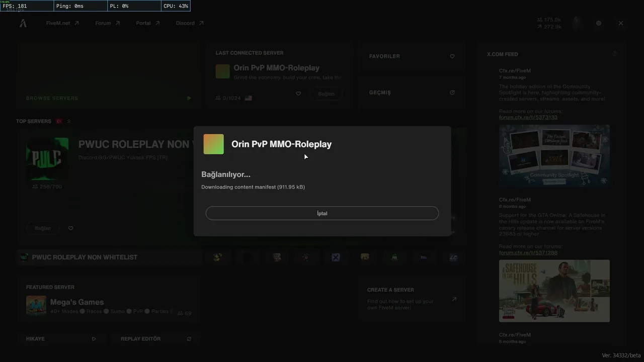Select the LC server icon
This screenshot has height=362, width=644.
(x=453, y=257)
